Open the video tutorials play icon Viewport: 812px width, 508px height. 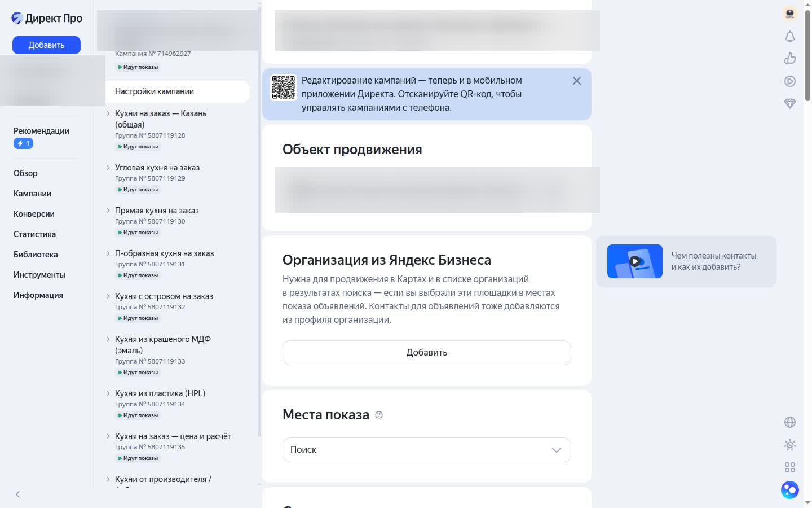(x=790, y=81)
